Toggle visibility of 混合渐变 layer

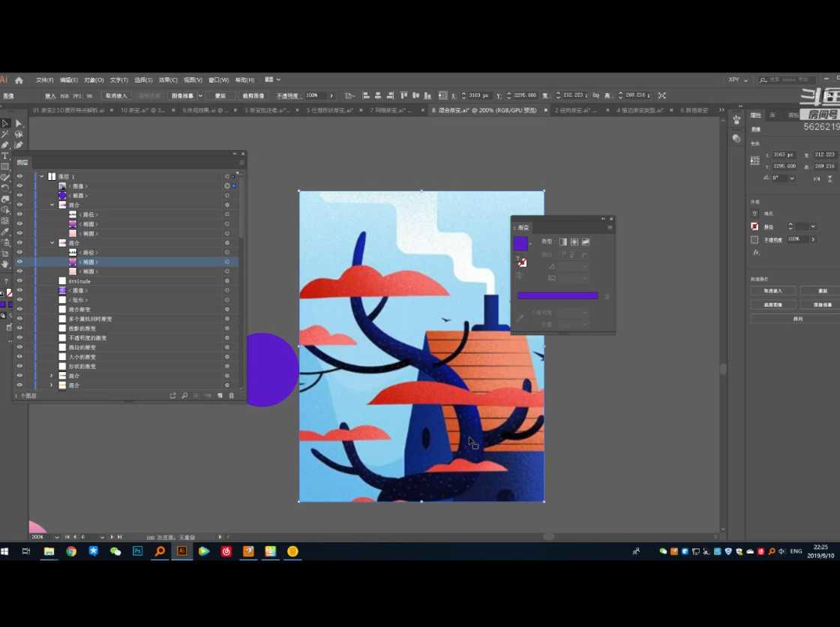click(19, 309)
